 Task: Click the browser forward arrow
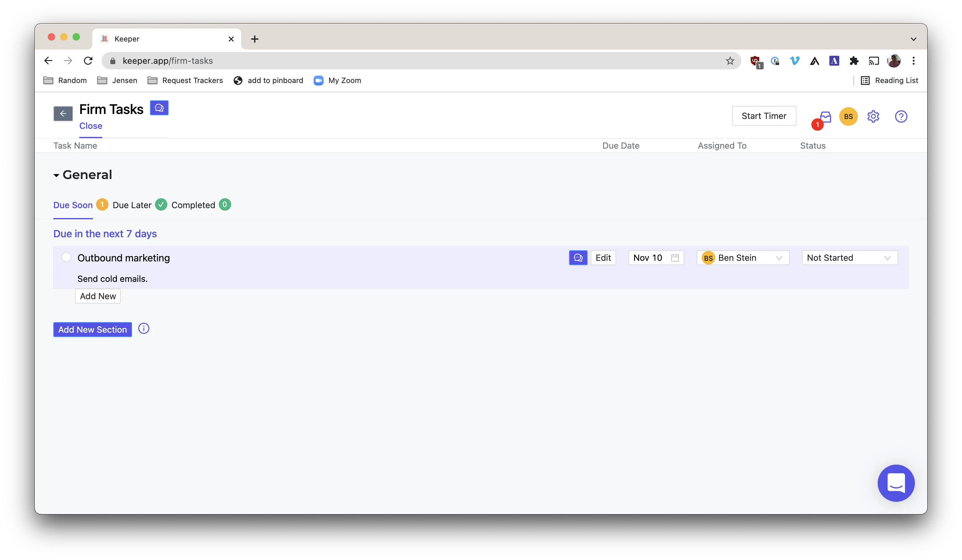coord(68,61)
